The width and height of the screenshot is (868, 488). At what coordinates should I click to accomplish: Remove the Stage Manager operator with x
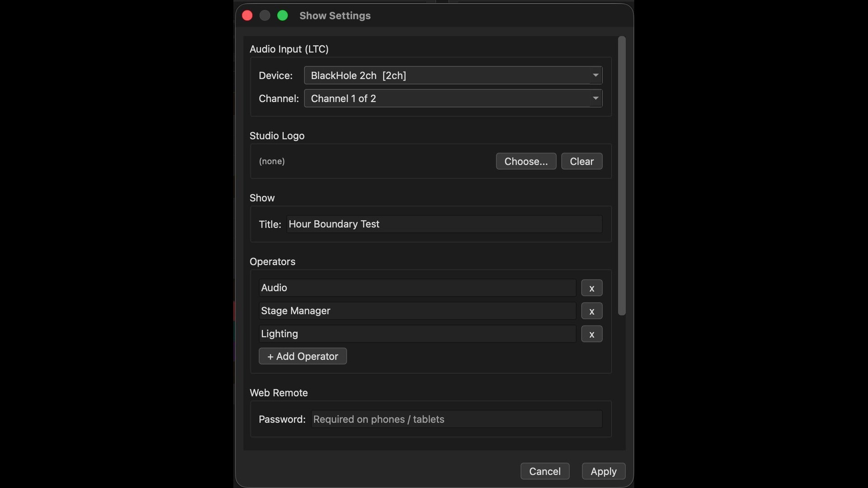(x=591, y=311)
